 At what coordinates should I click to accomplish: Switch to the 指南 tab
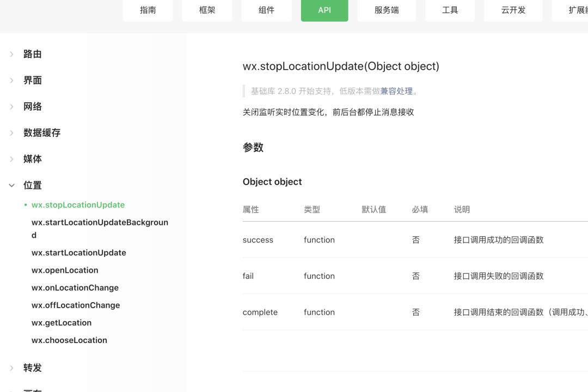point(148,10)
